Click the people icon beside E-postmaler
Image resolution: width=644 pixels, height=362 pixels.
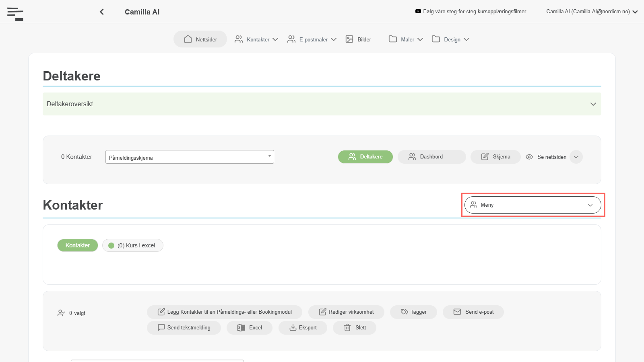(291, 39)
